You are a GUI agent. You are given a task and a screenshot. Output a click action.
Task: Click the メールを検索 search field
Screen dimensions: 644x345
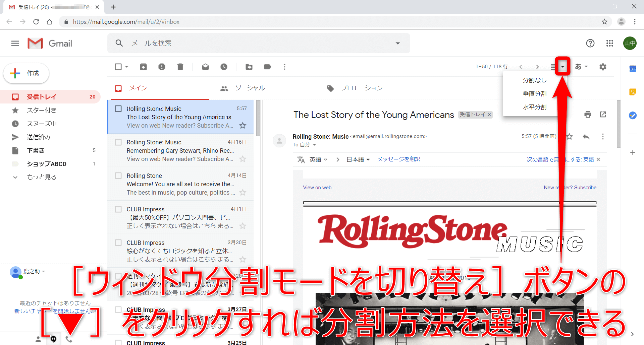(x=259, y=43)
